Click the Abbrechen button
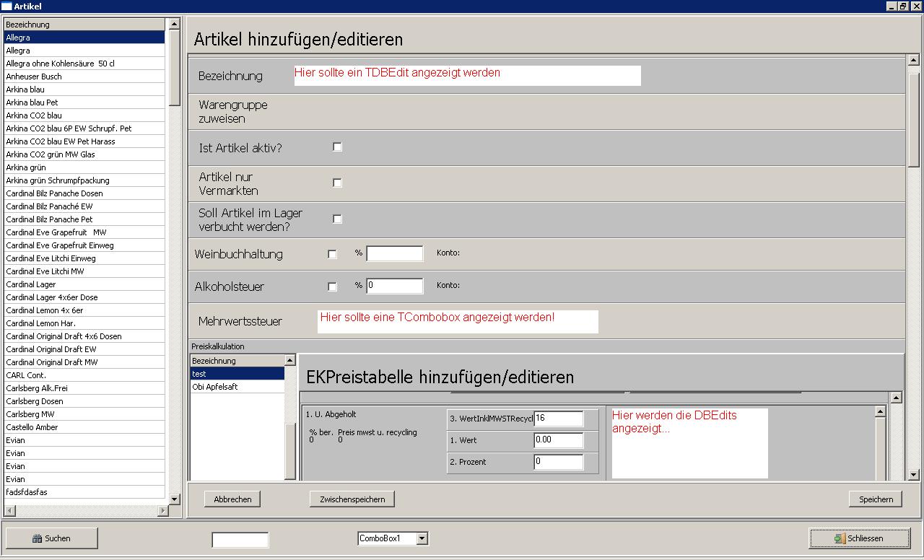 (232, 499)
